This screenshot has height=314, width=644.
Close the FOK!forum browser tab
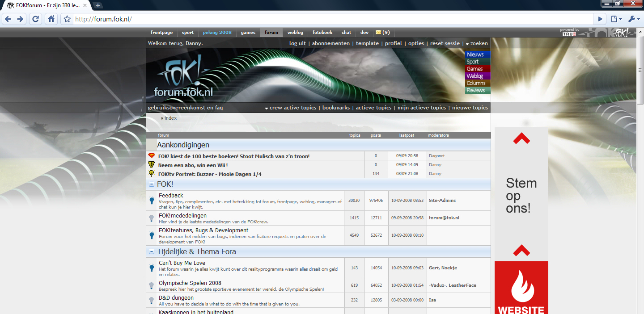(85, 5)
